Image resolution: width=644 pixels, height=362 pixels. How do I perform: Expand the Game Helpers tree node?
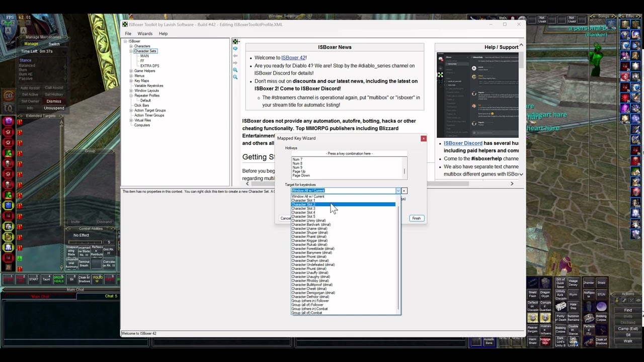pos(131,71)
